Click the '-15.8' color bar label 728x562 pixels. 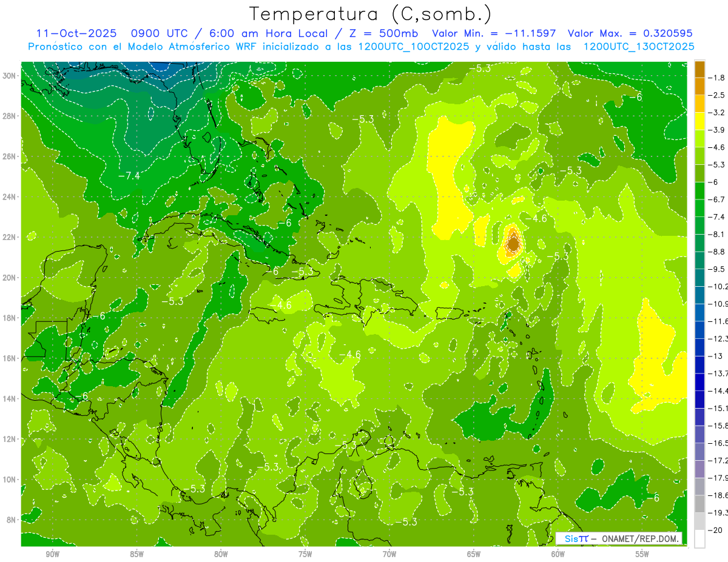click(717, 426)
